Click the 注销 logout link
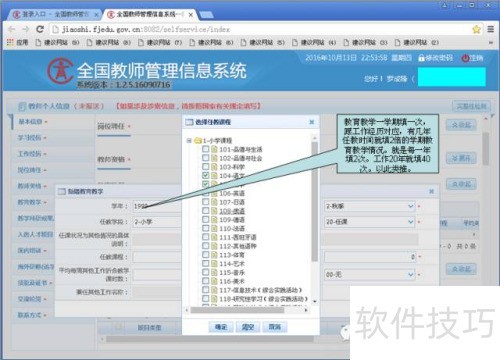500x360 pixels. (476, 58)
